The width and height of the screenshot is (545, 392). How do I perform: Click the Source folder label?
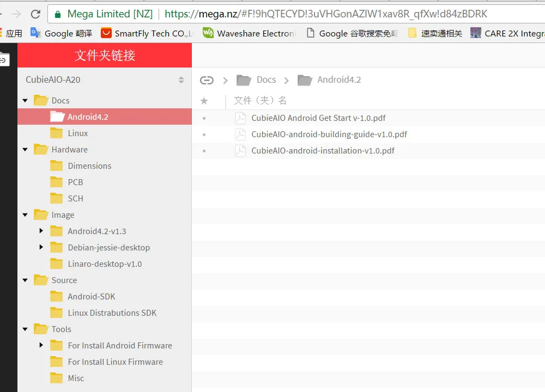pyautogui.click(x=64, y=280)
